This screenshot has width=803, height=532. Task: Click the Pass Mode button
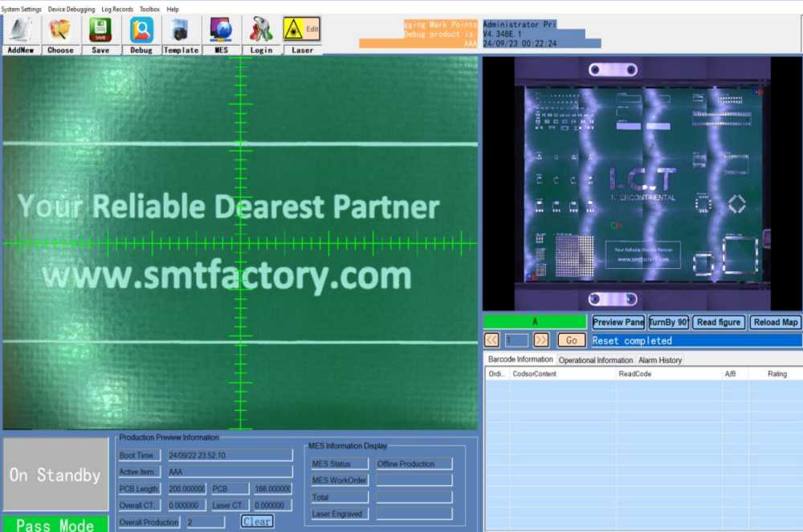coord(55,525)
